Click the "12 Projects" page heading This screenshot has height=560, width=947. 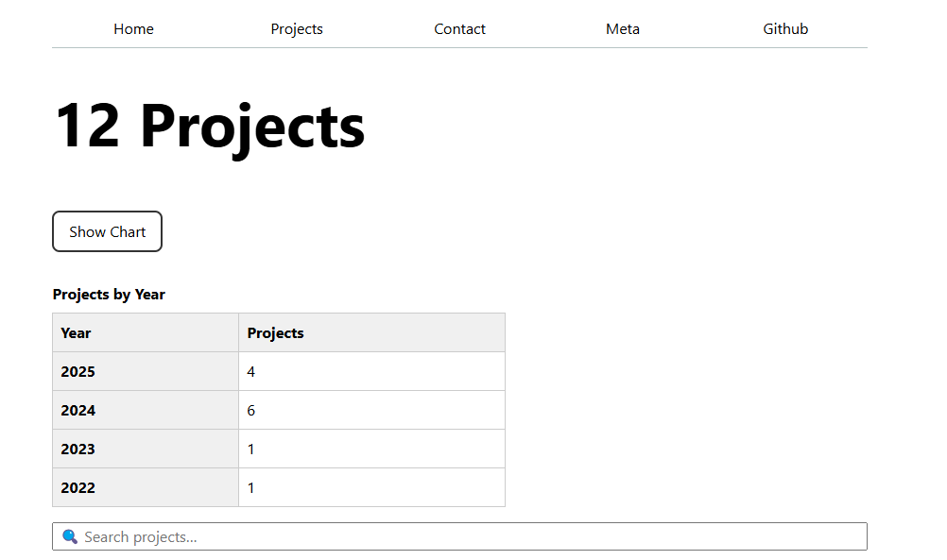tap(210, 126)
